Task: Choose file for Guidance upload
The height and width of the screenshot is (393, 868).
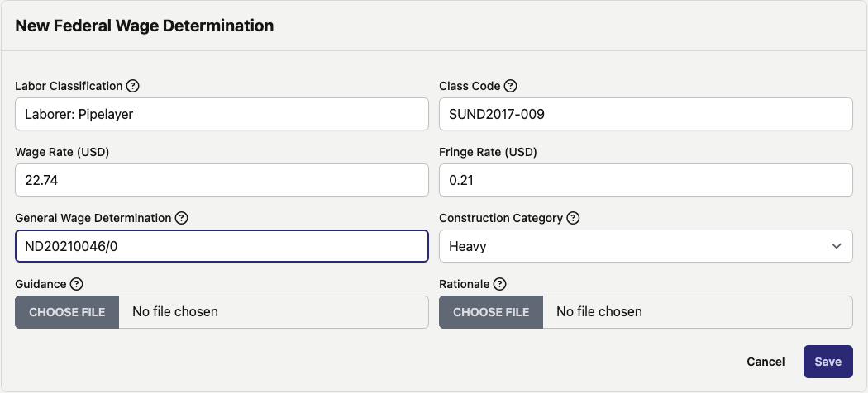Action: point(67,312)
